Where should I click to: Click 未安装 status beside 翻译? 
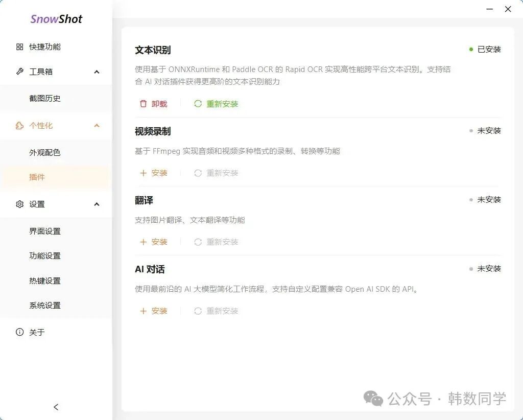(x=489, y=199)
